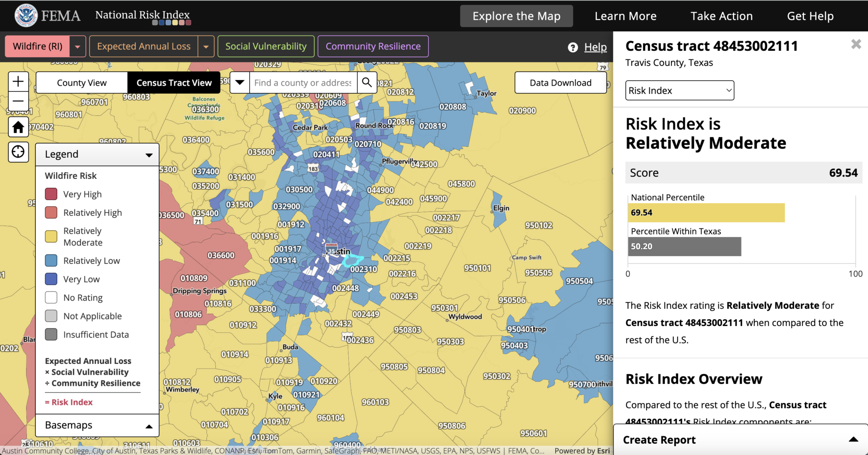The width and height of the screenshot is (868, 455).
Task: Click the FEMA logo seal
Action: tap(26, 16)
